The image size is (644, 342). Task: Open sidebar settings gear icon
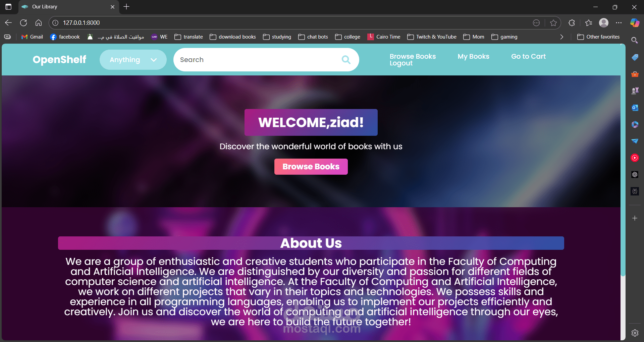click(635, 333)
